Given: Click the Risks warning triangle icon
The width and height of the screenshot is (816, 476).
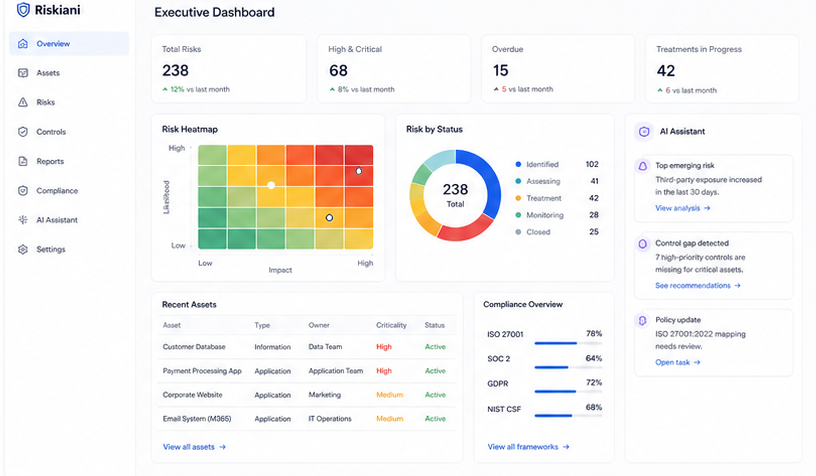Looking at the screenshot, I should click(x=23, y=102).
